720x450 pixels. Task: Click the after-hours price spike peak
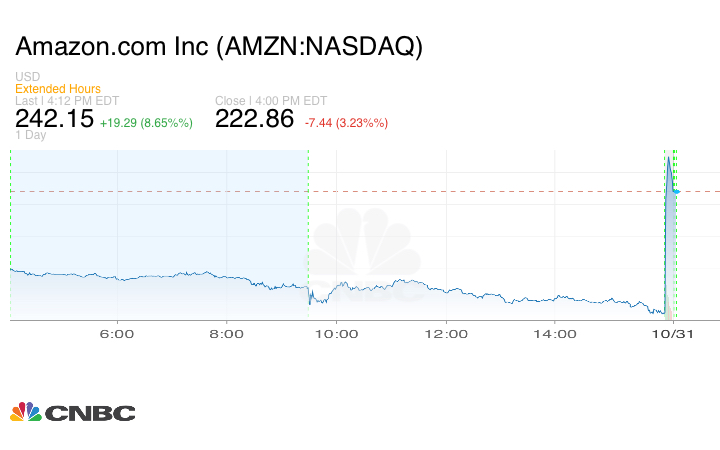click(667, 158)
